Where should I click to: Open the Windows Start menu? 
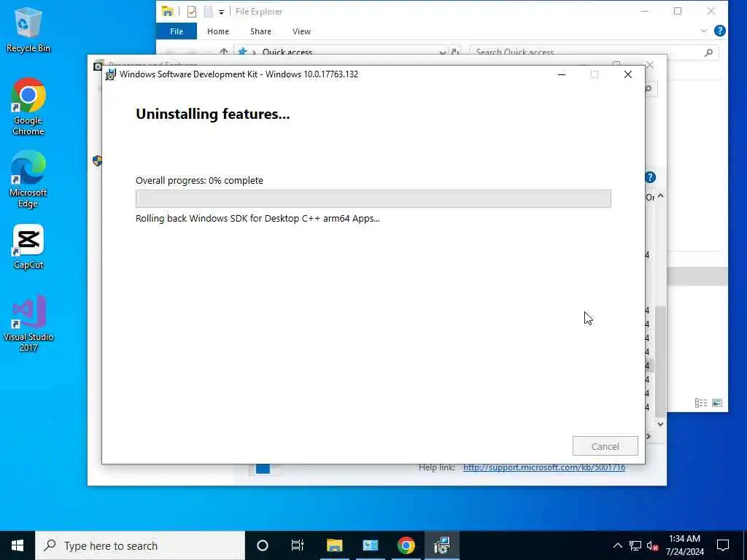pyautogui.click(x=18, y=545)
